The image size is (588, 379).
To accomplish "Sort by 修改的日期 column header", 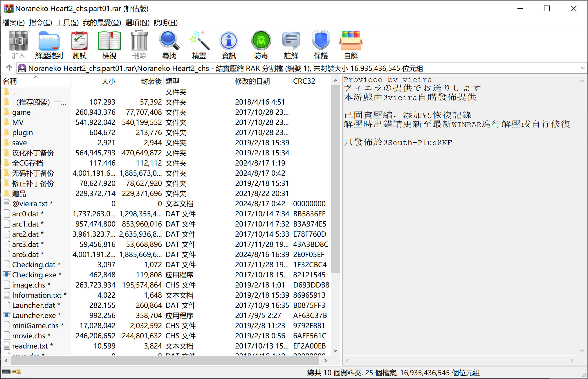I will (x=252, y=81).
